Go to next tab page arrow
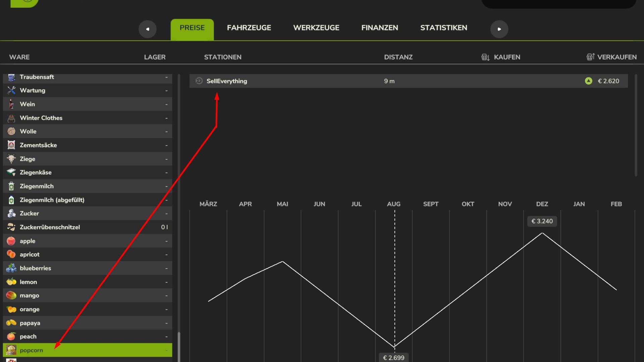Viewport: 644px width, 362px height. click(x=499, y=29)
